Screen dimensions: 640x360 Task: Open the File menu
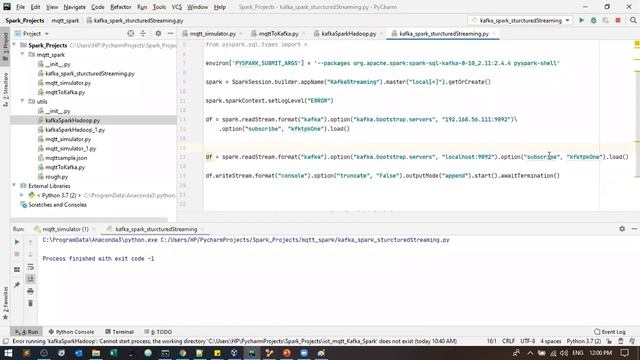click(x=20, y=7)
